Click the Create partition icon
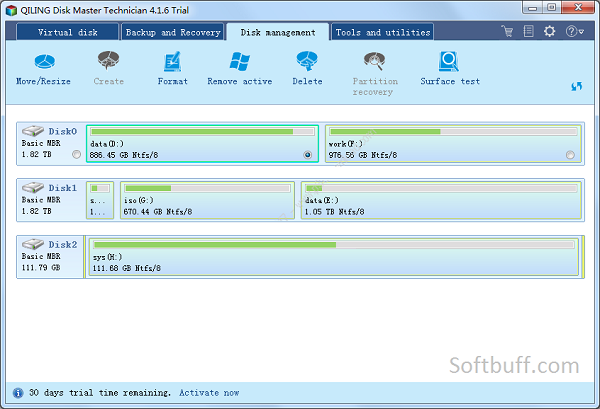600x409 pixels. tap(108, 60)
